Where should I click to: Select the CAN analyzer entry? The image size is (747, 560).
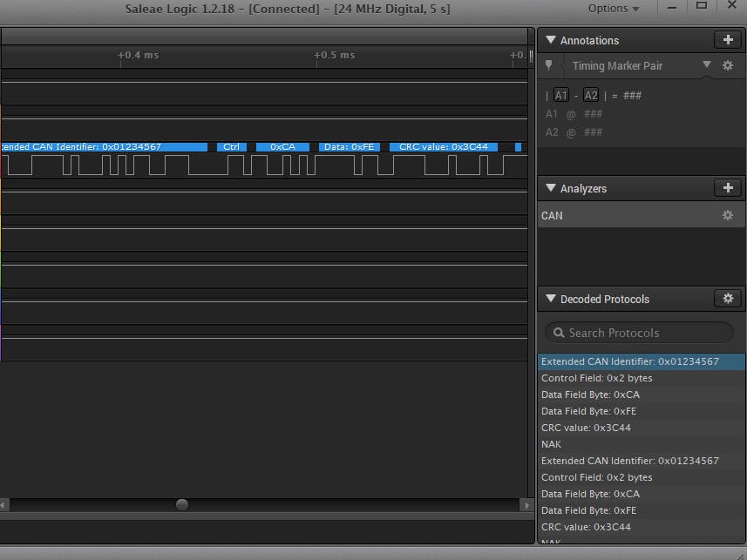tap(642, 216)
